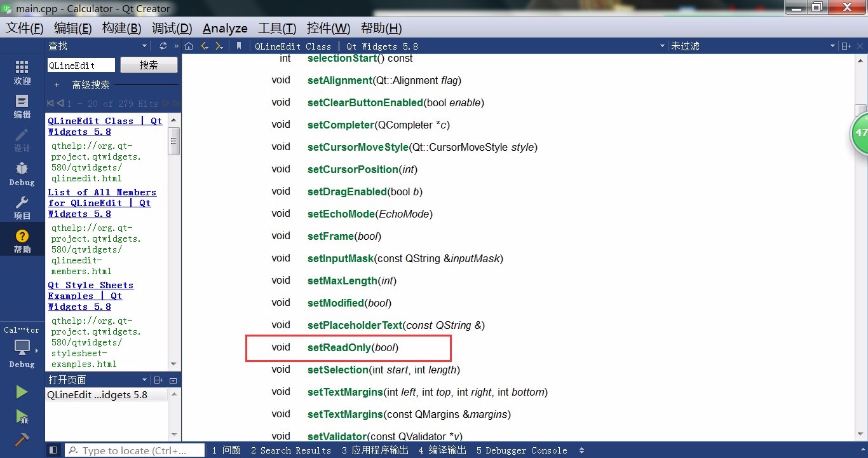The height and width of the screenshot is (458, 868).
Task: Open the setCompleter function link
Action: tap(341, 125)
